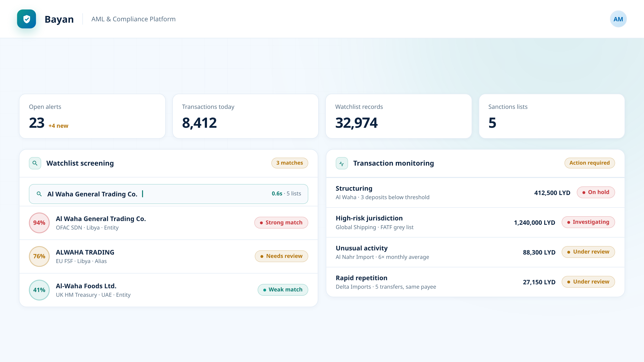Open the Structuring alert row
644x362 pixels.
point(475,193)
